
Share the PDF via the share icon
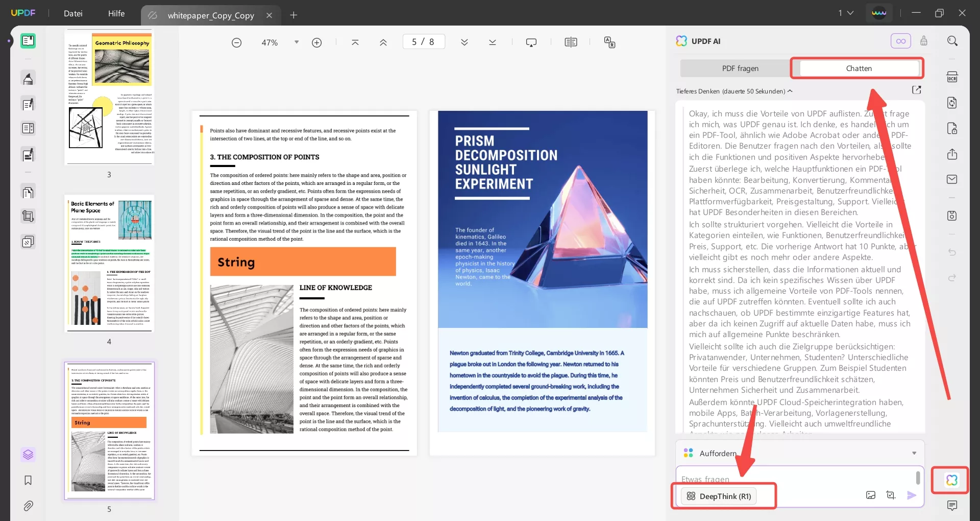point(952,154)
